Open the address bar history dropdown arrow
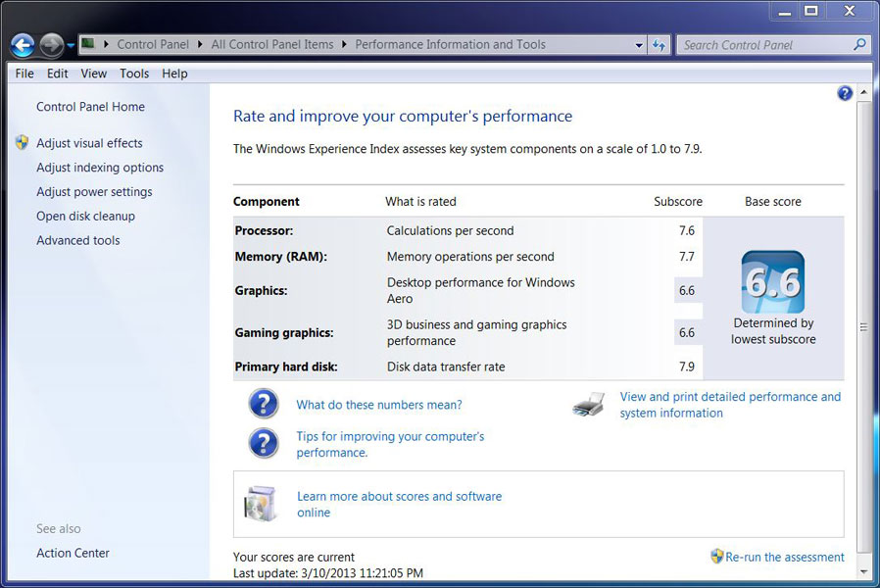This screenshot has height=588, width=880. [639, 45]
